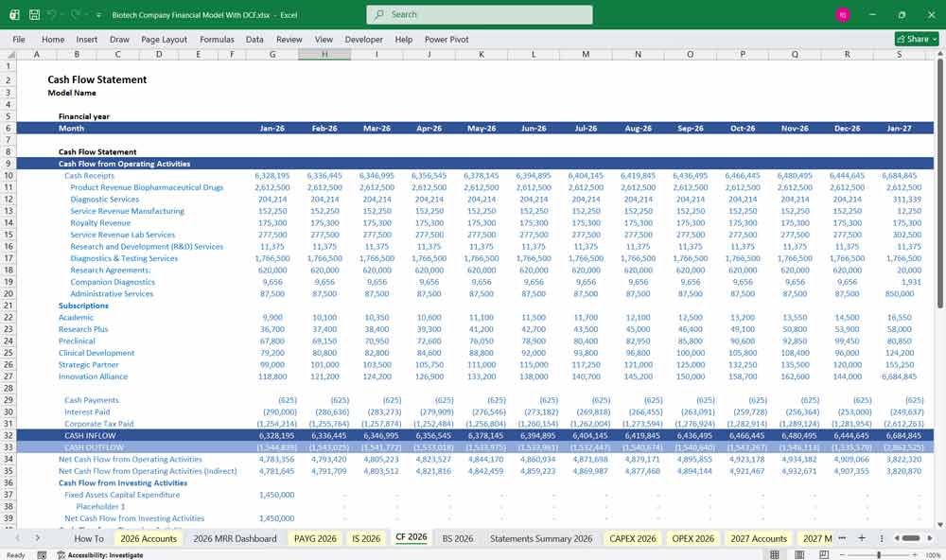Viewport: 946px width, 560px height.
Task: Open the Search box in the title bar
Action: 473,14
